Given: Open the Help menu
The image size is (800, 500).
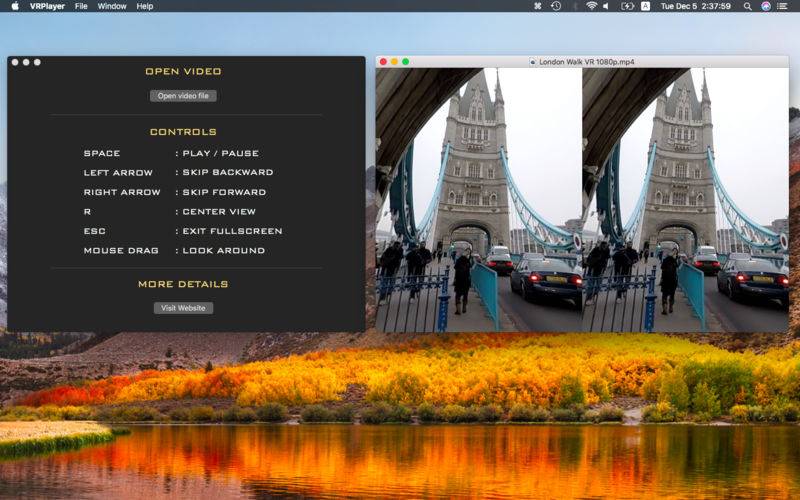Looking at the screenshot, I should 145,6.
